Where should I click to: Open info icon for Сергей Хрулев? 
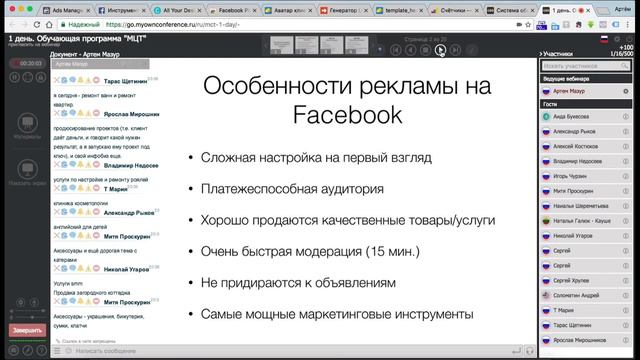coord(626,281)
